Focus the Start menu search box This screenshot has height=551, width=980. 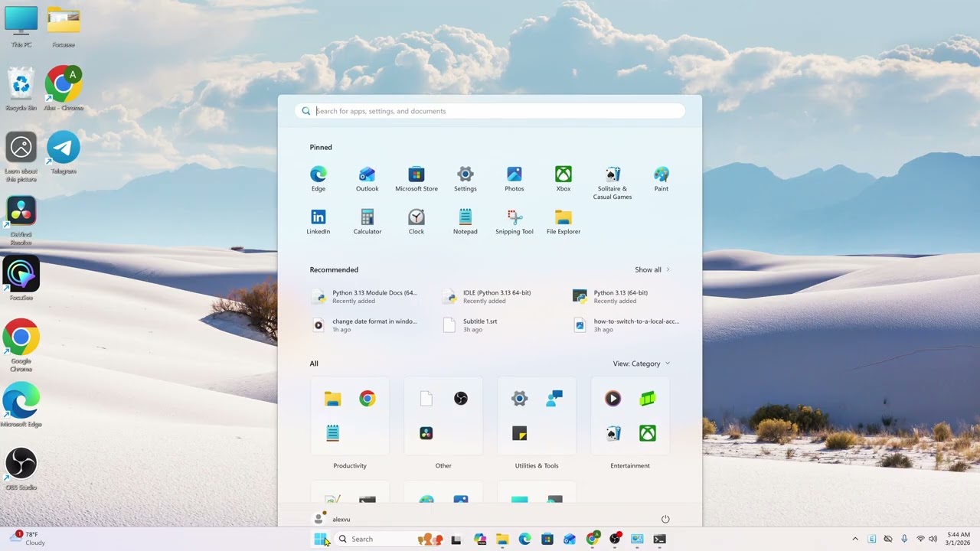point(490,111)
